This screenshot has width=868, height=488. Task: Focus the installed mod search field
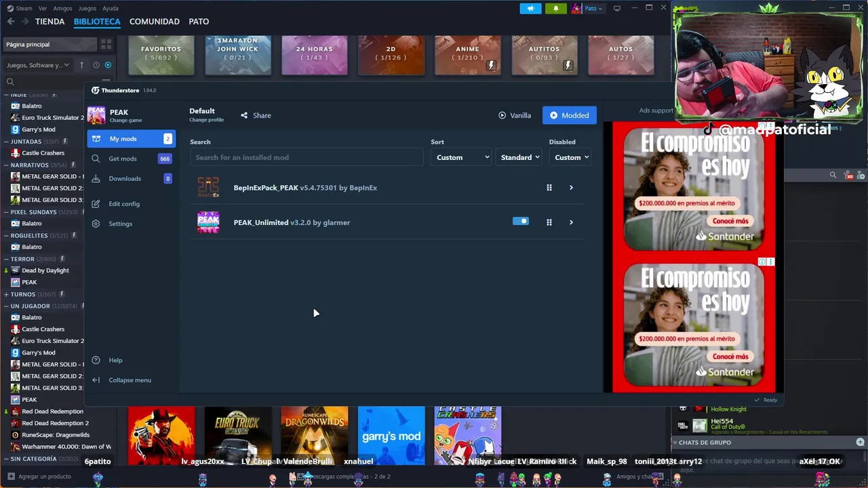(307, 157)
